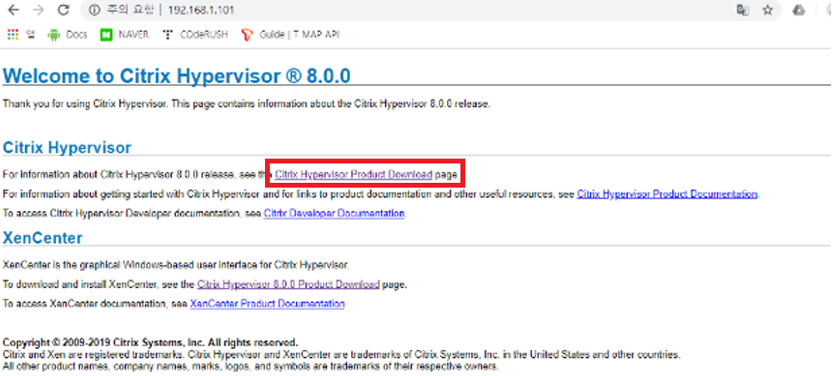Image resolution: width=839 pixels, height=376 pixels.
Task: Open the Apps grid bookmark
Action: coord(20,35)
